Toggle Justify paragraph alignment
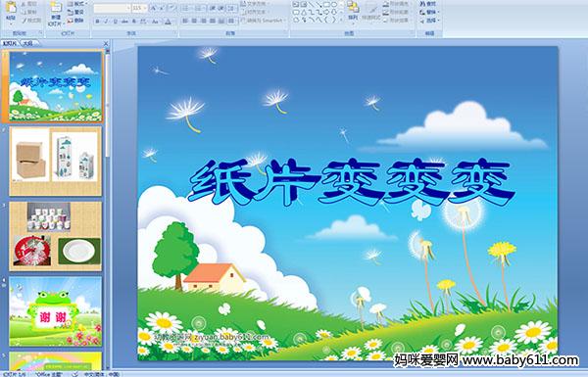Viewport: 588px width, 377px height. point(213,21)
